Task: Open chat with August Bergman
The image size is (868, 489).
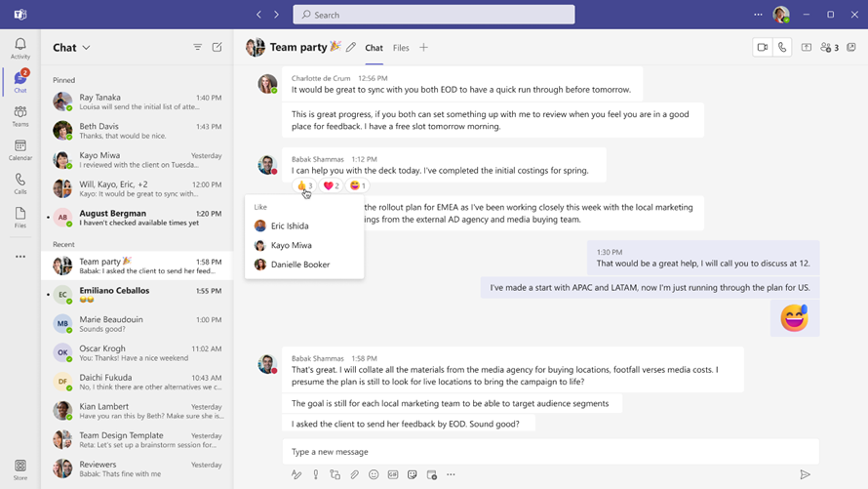Action: tap(138, 218)
